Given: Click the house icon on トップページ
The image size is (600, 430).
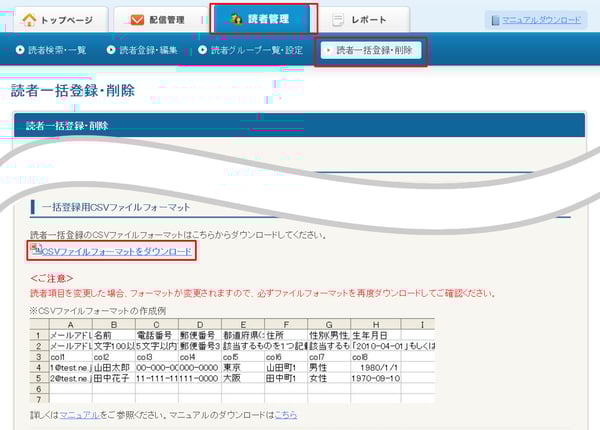Looking at the screenshot, I should (29, 19).
